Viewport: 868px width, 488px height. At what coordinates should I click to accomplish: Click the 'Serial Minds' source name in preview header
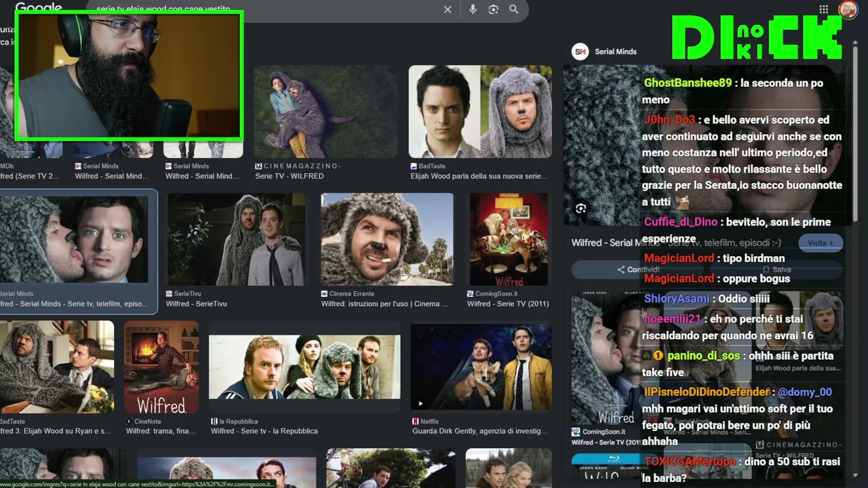(616, 52)
